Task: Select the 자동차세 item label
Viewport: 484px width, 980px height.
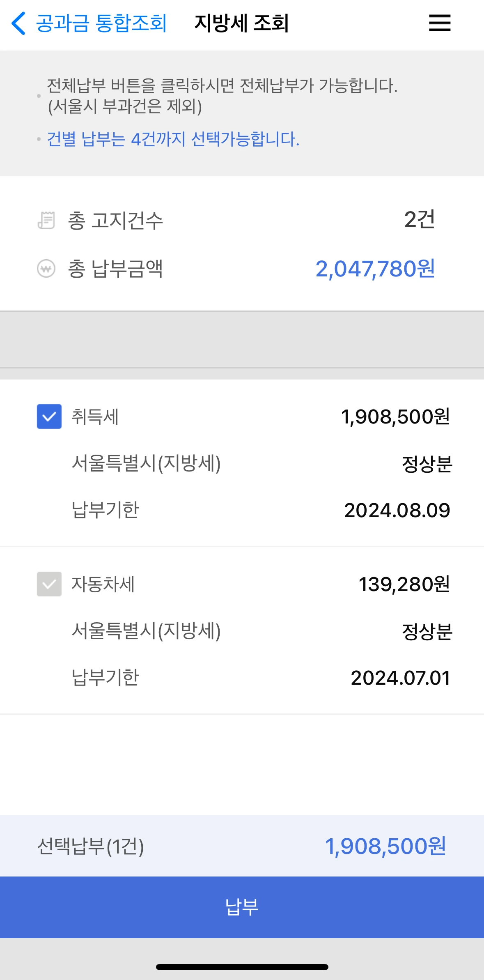Action: (x=103, y=584)
